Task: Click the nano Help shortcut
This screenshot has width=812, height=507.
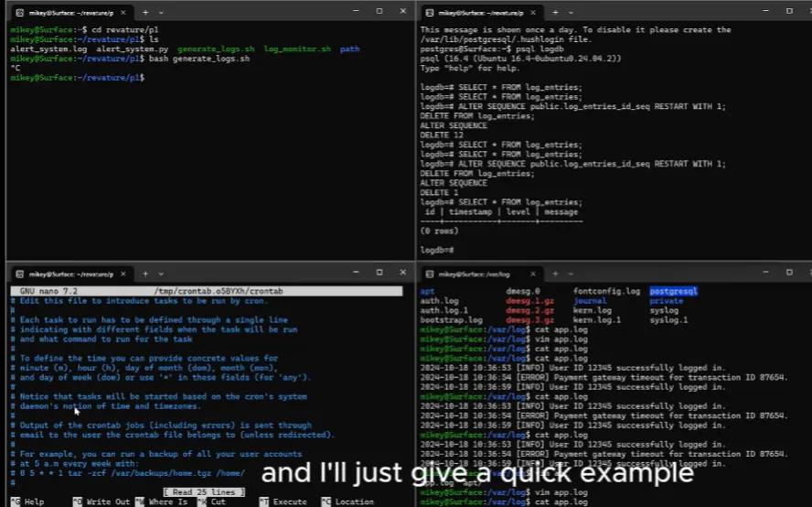Action: [x=27, y=502]
